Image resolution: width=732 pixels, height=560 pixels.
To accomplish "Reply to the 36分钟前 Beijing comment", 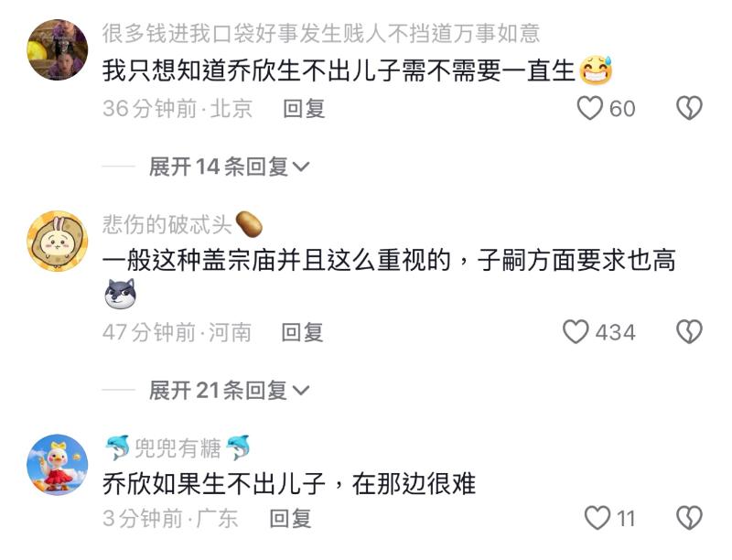I will tap(304, 109).
